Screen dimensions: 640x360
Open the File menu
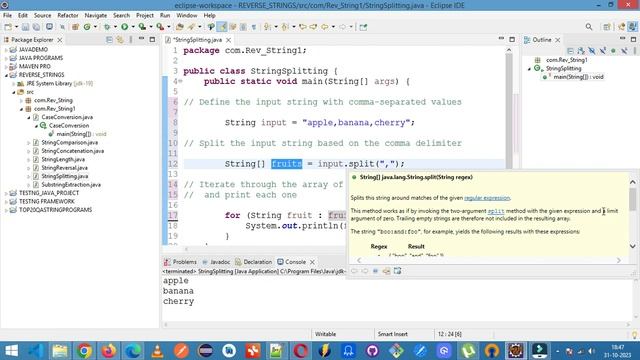click(7, 16)
